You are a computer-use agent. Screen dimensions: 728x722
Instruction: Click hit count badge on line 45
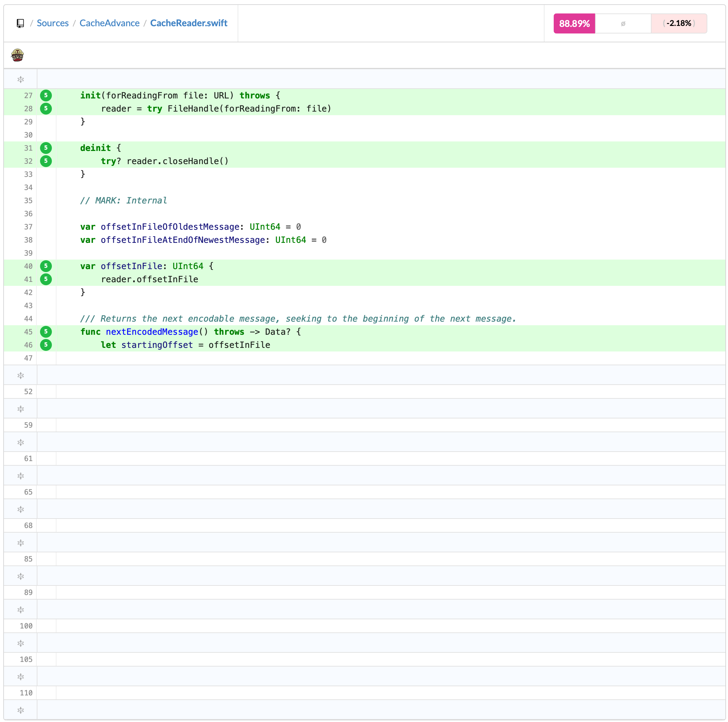pyautogui.click(x=46, y=331)
